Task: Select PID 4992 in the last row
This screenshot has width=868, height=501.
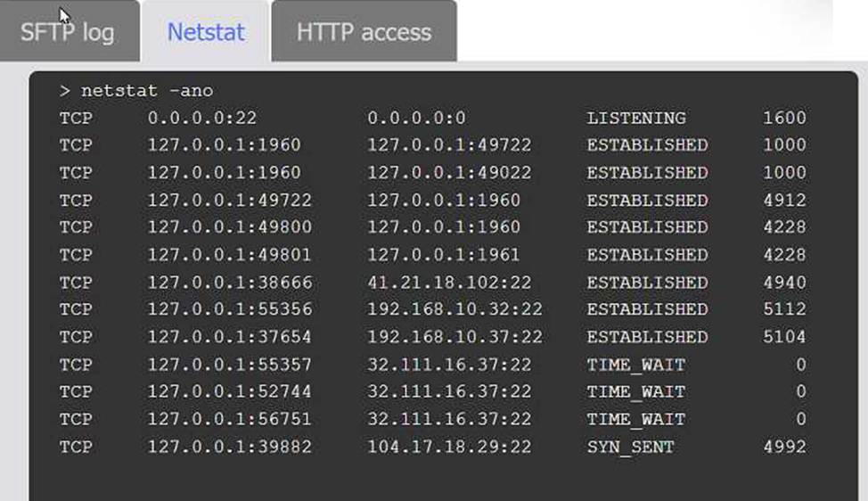Action: (783, 447)
